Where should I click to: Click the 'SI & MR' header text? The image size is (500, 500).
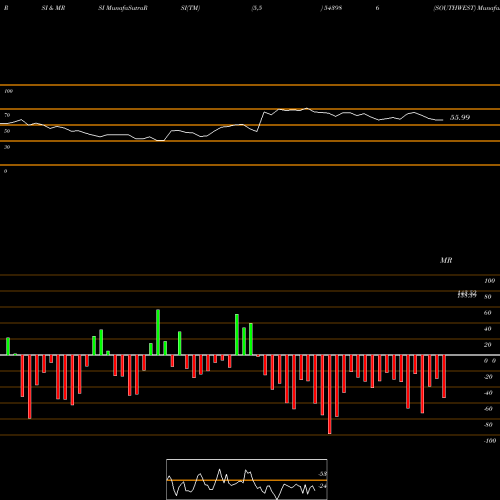(53, 8)
